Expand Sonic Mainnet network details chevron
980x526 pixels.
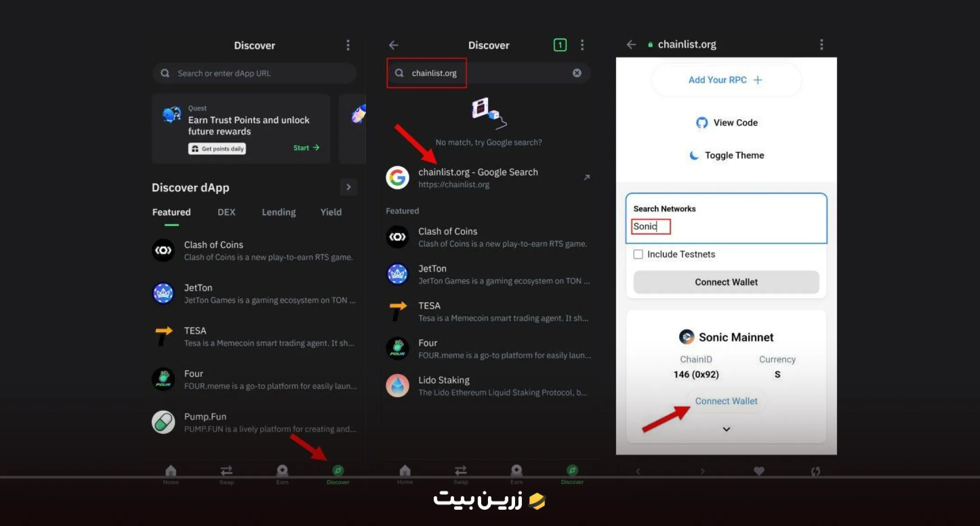point(726,429)
